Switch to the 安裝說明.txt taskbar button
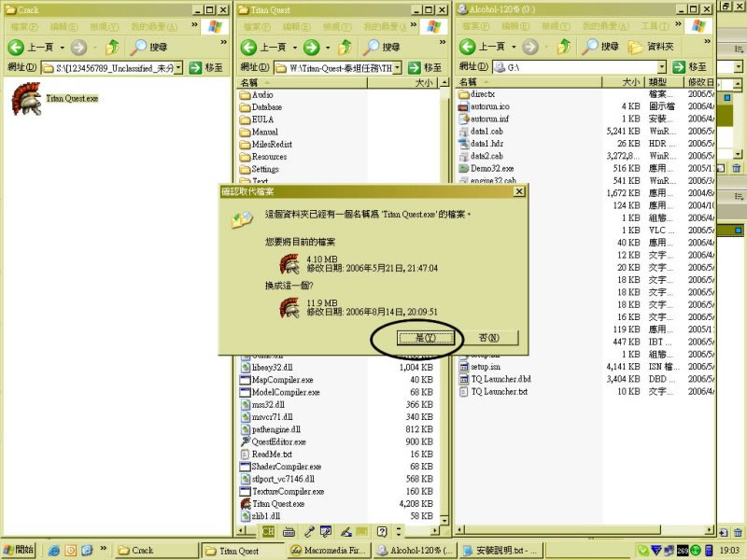Image resolution: width=747 pixels, height=560 pixels. tap(500, 551)
